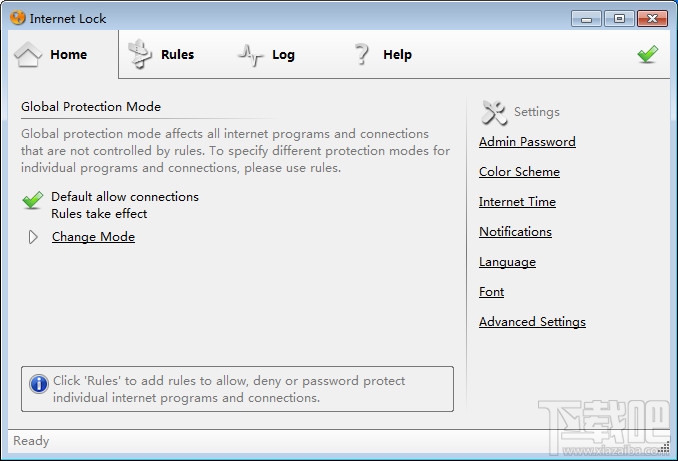
Task: Open the Language settings link
Action: [x=507, y=262]
